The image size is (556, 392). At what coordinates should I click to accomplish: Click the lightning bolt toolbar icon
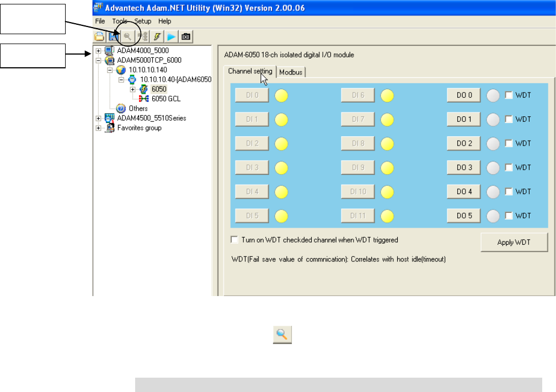pos(157,36)
